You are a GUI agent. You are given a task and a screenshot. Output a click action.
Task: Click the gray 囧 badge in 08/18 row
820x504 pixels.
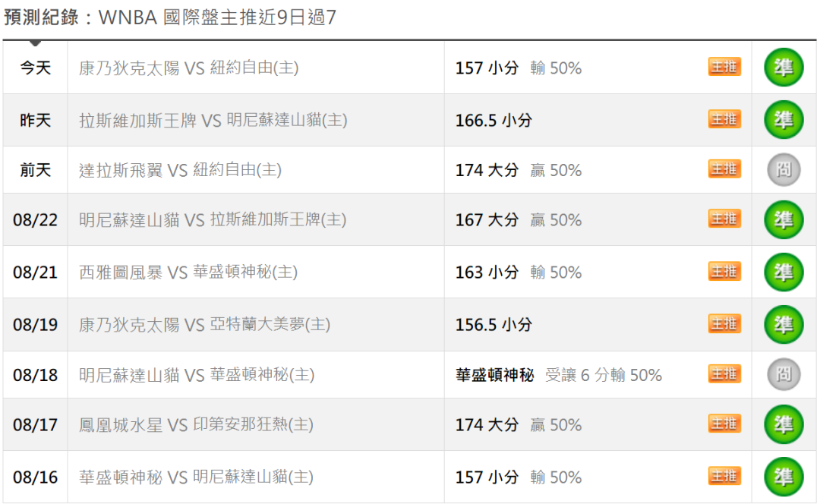click(784, 374)
